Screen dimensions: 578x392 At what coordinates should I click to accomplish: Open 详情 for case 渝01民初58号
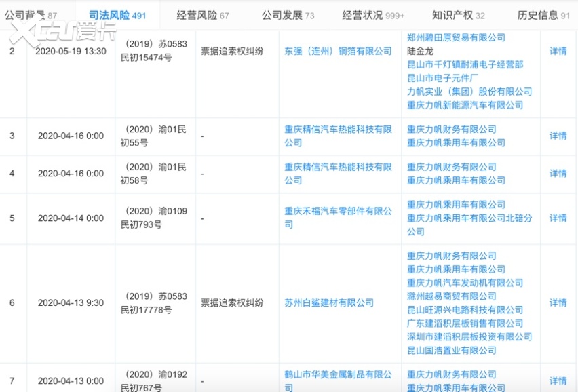(x=558, y=174)
